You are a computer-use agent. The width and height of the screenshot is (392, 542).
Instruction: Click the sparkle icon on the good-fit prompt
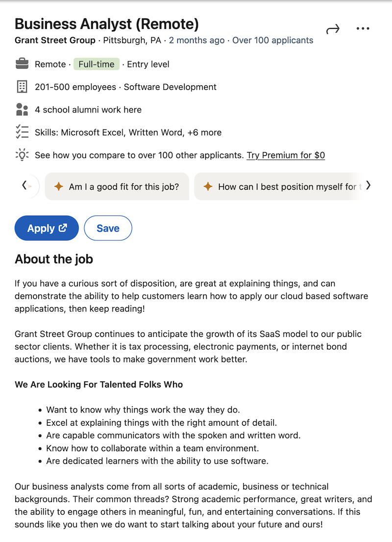point(59,186)
